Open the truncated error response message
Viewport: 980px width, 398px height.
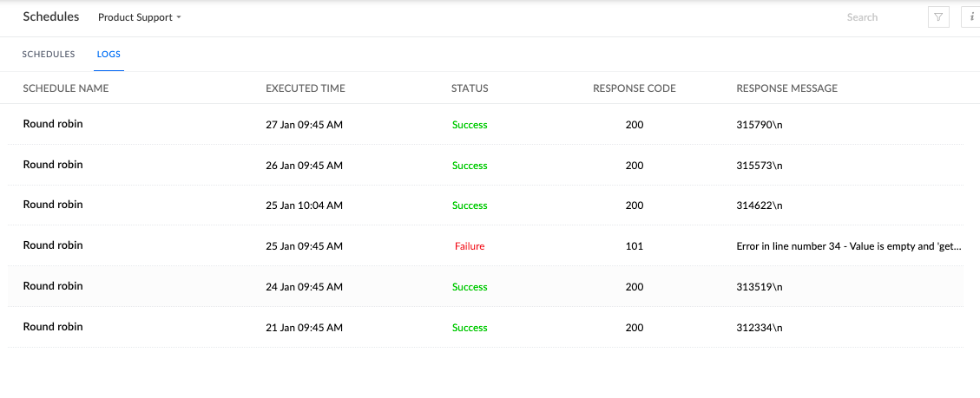[x=848, y=246]
